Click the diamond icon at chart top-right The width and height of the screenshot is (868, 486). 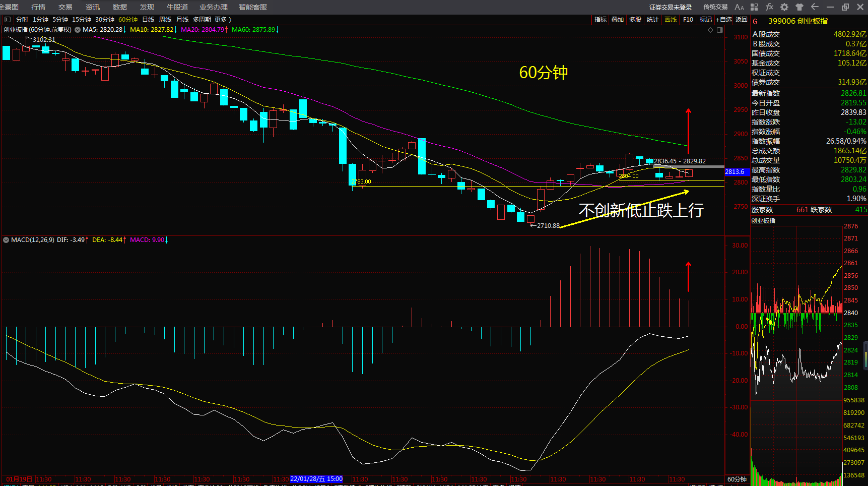711,30
